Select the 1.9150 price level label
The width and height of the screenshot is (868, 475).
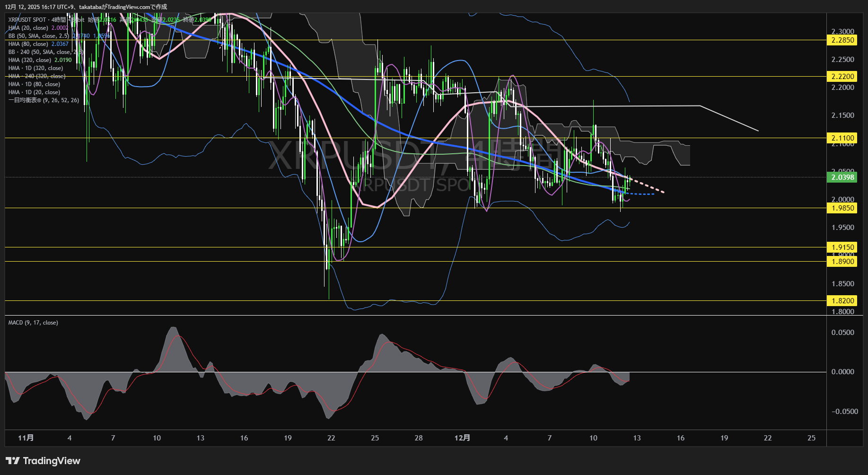click(x=842, y=247)
